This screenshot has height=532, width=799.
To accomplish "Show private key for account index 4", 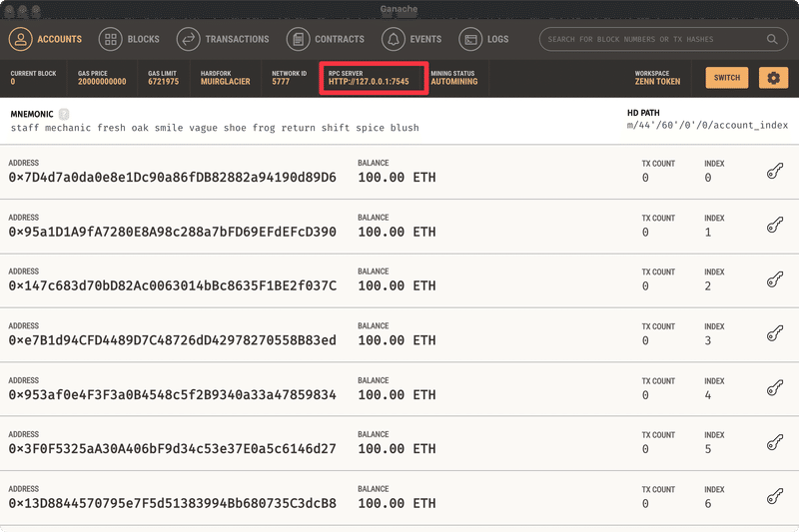I will click(775, 388).
